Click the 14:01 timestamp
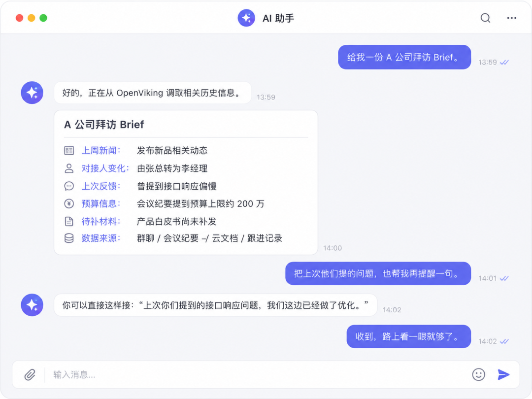532x399 pixels. 487,278
